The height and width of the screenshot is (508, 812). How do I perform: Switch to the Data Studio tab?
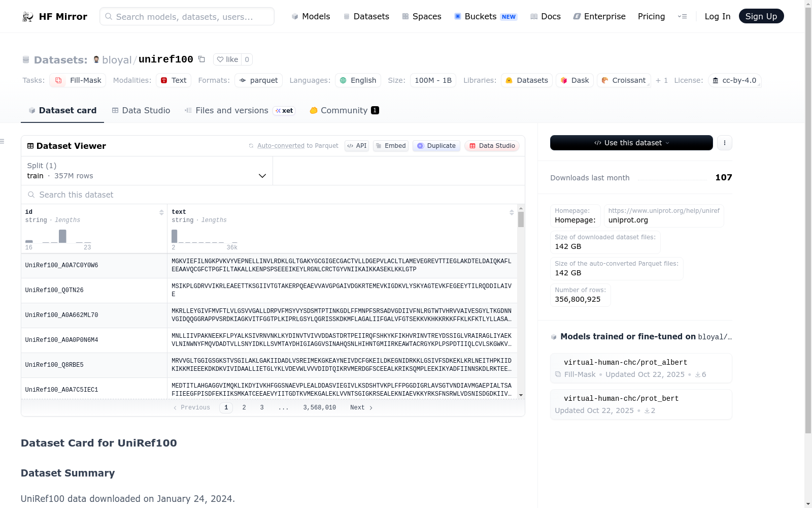coord(141,110)
